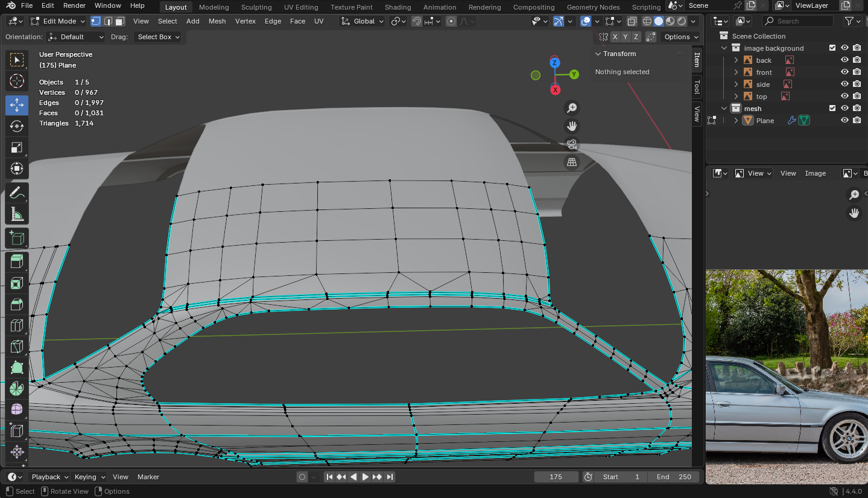Toggle camera view in viewport

point(572,144)
